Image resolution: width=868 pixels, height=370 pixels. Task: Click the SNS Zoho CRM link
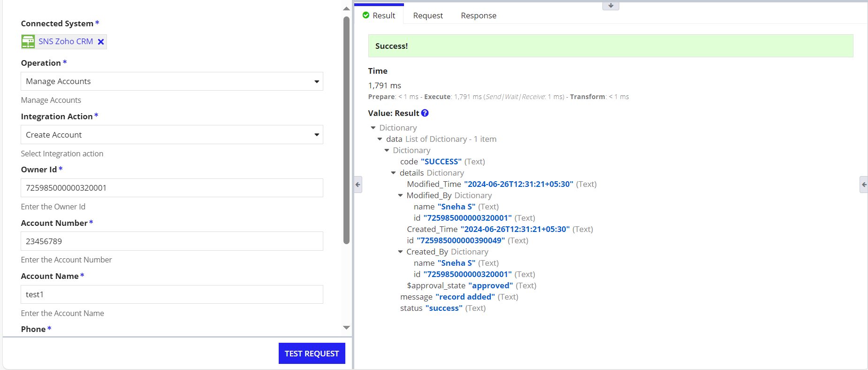pos(66,41)
